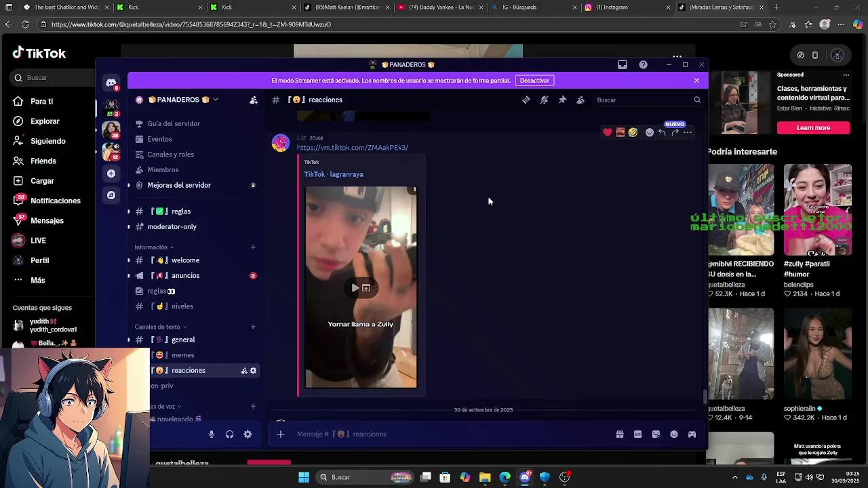Deafen with headphones icon in user panel

coord(229,434)
